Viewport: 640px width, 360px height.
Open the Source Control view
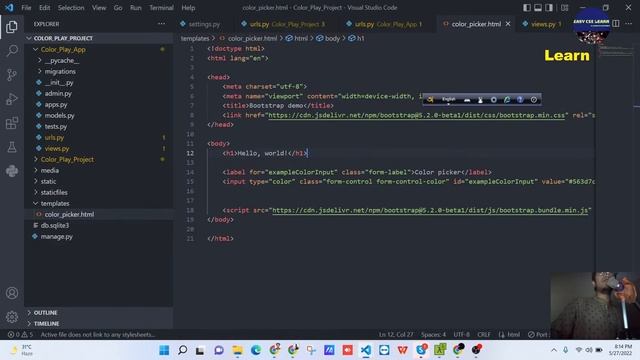[12, 75]
